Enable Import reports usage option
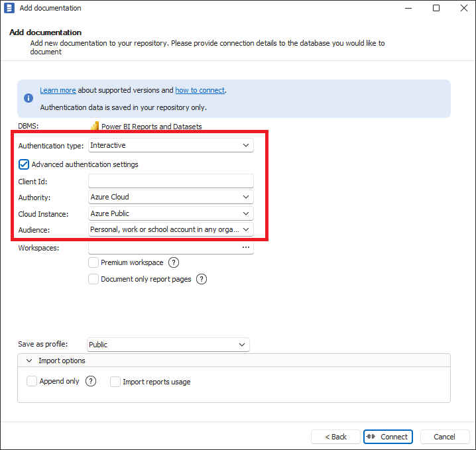The image size is (476, 450). click(115, 382)
